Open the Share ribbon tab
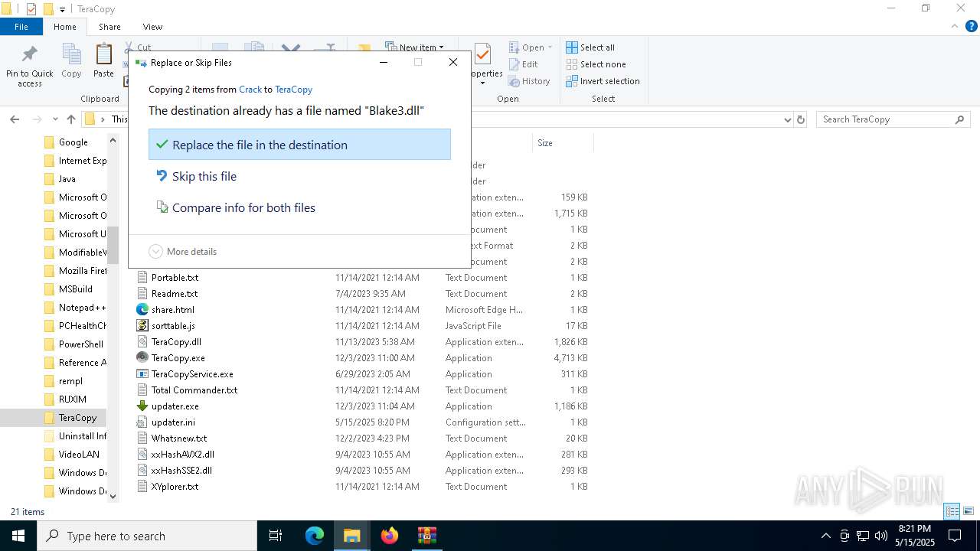980x551 pixels. 109,27
